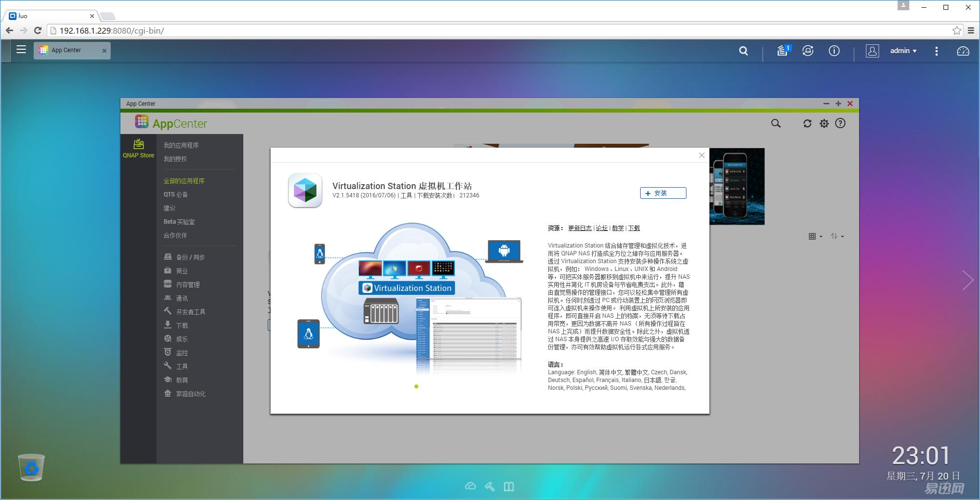Click the cloud icon in bottom dock

point(470,486)
